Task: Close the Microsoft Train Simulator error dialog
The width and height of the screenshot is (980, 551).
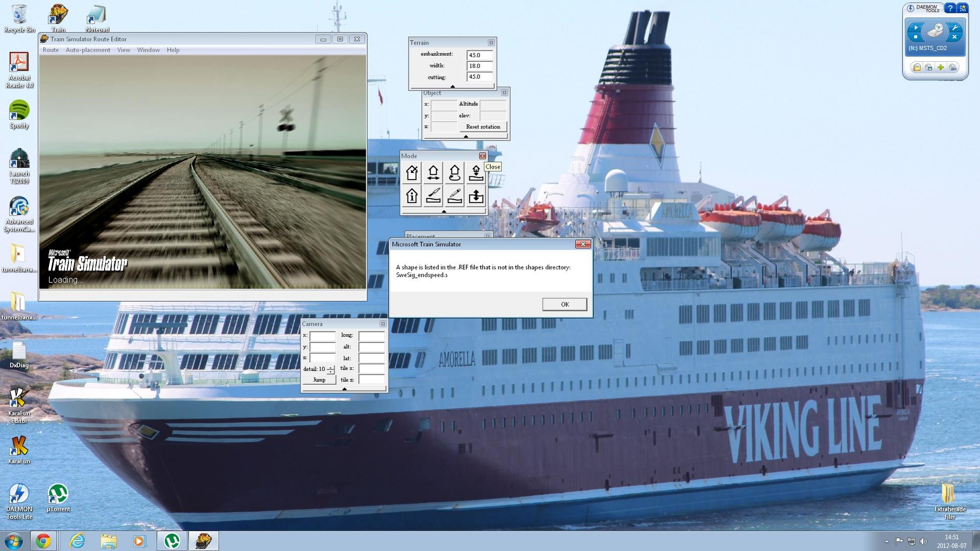Action: 583,244
